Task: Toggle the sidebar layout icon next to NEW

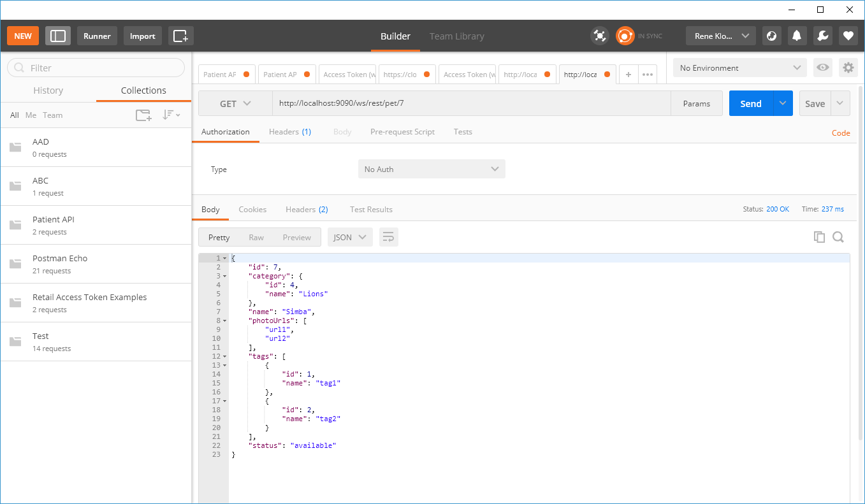Action: tap(58, 36)
